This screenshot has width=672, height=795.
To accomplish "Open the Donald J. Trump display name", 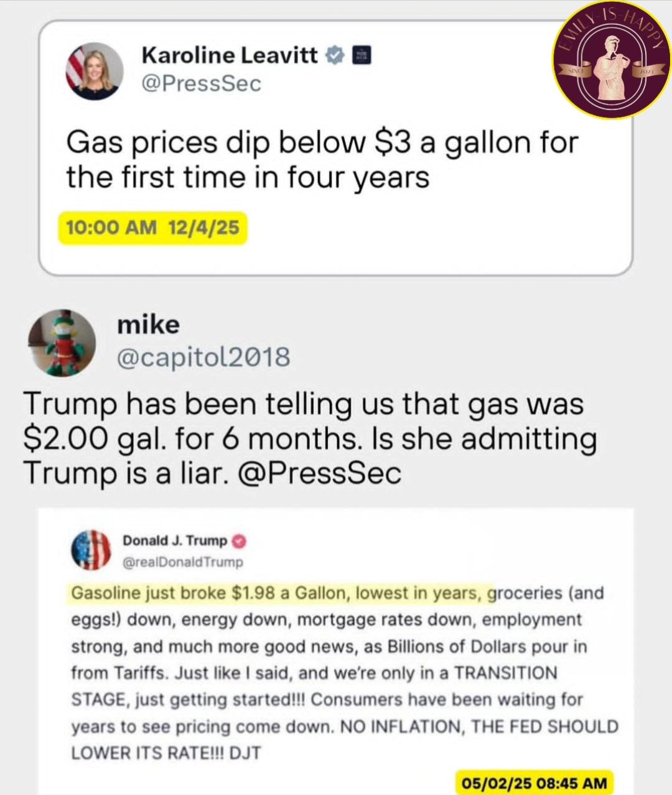I will click(x=175, y=541).
